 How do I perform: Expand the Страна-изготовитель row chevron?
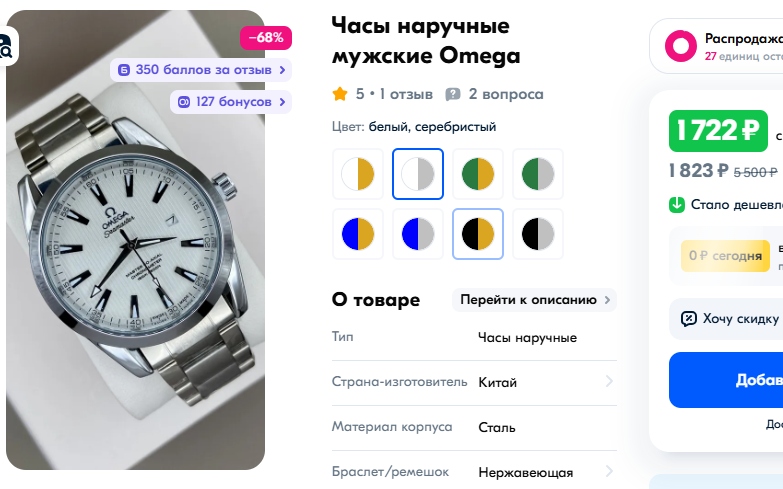coord(609,382)
